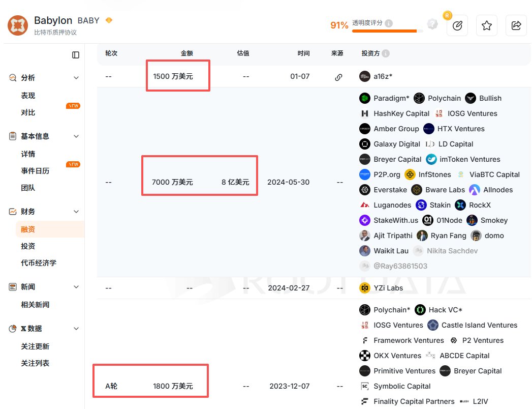This screenshot has height=409, width=532.
Task: Click the edit pencil icon in header
Action: click(x=457, y=25)
